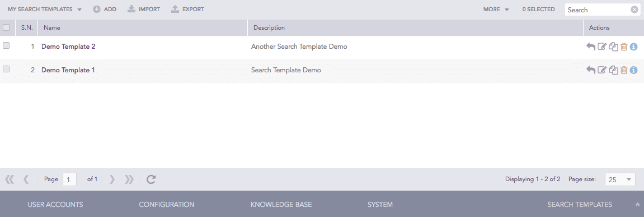Click 'Search Template Demo' description of Demo Template 1
Viewport: 644px width, 217px height.
click(286, 70)
